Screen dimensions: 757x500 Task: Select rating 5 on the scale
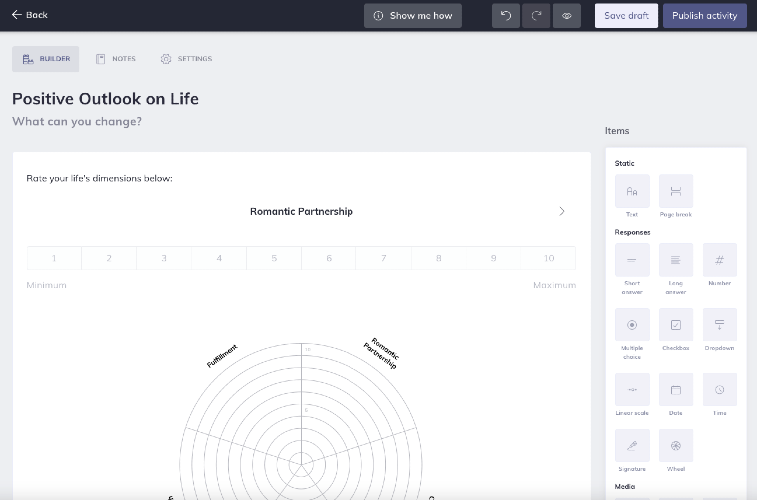(x=274, y=258)
